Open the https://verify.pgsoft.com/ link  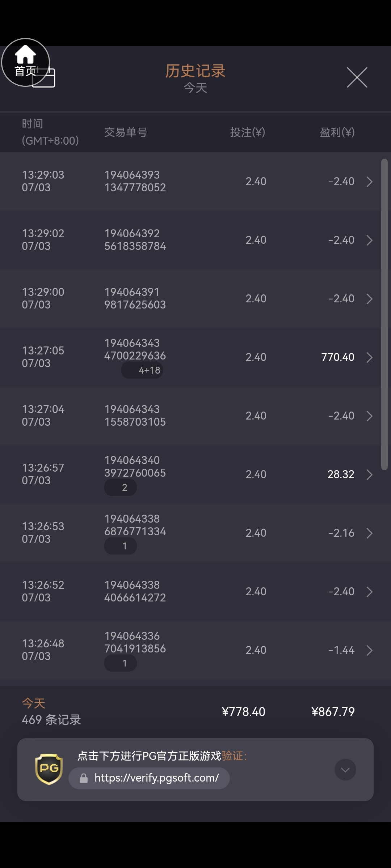pyautogui.click(x=156, y=778)
